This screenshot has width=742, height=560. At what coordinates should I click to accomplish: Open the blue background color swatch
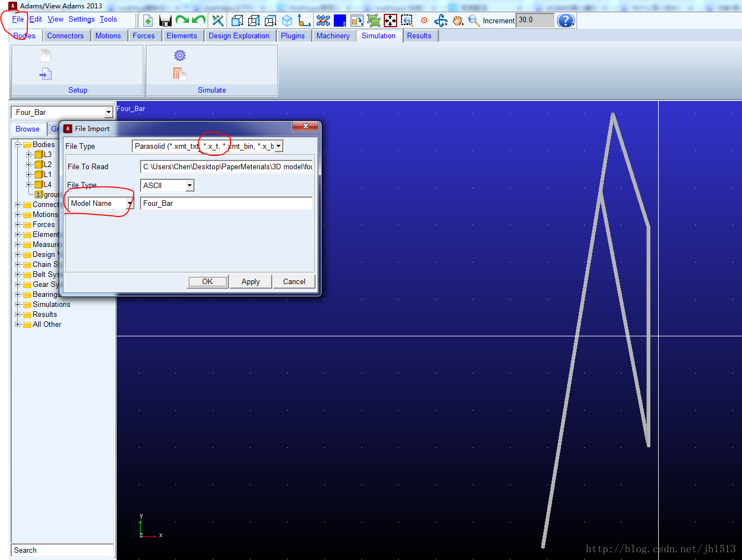340,21
